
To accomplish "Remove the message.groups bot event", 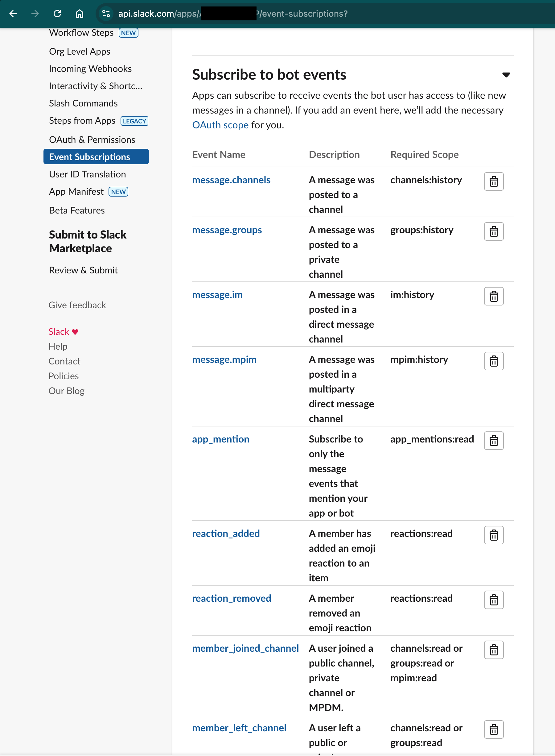I will click(494, 231).
